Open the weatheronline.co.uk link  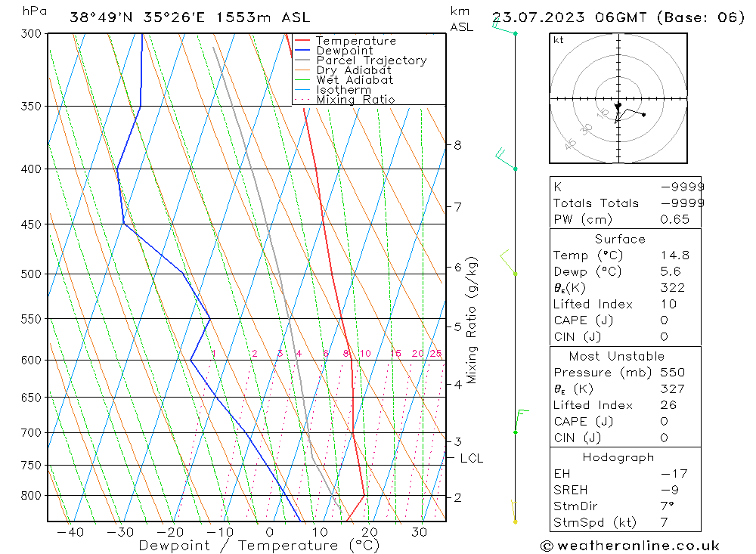pyautogui.click(x=637, y=546)
